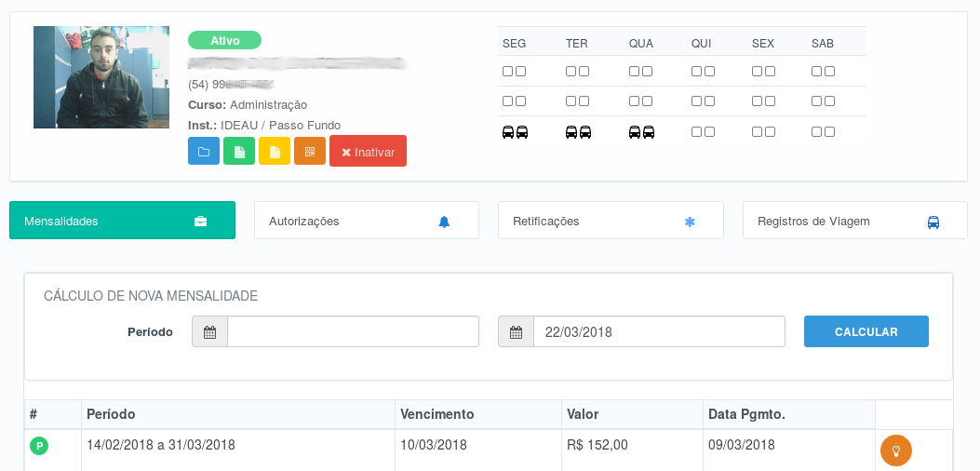980x471 pixels.
Task: Click the right bus icon under QUA
Action: click(648, 132)
